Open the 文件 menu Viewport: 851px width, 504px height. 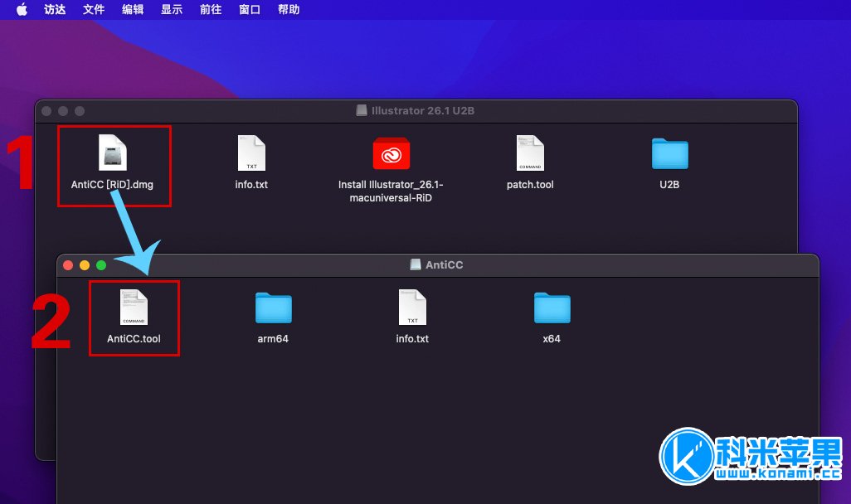point(94,9)
